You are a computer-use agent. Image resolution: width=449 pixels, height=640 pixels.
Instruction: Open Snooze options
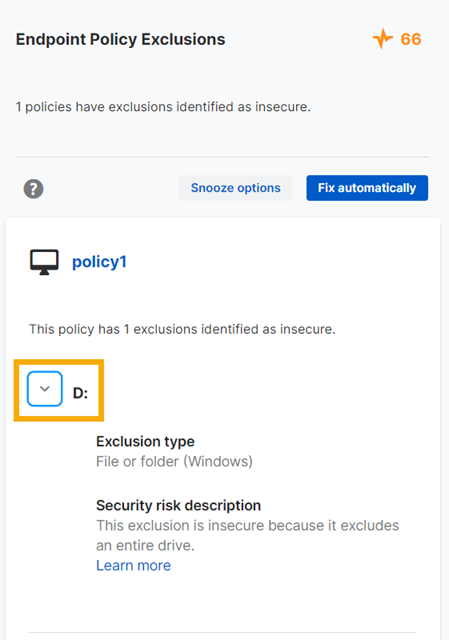coord(236,188)
